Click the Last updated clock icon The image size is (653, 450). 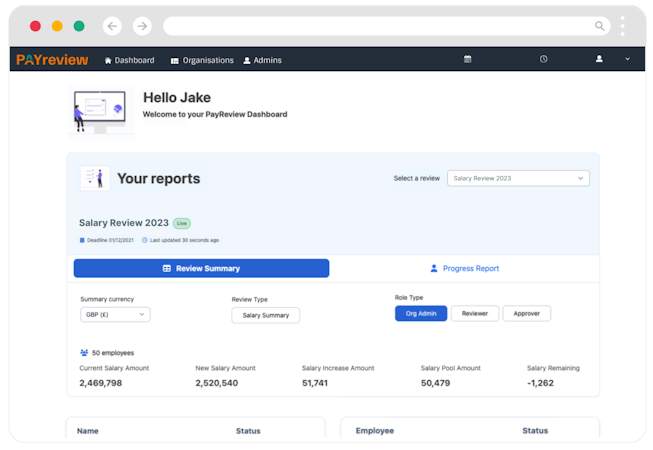tap(145, 240)
